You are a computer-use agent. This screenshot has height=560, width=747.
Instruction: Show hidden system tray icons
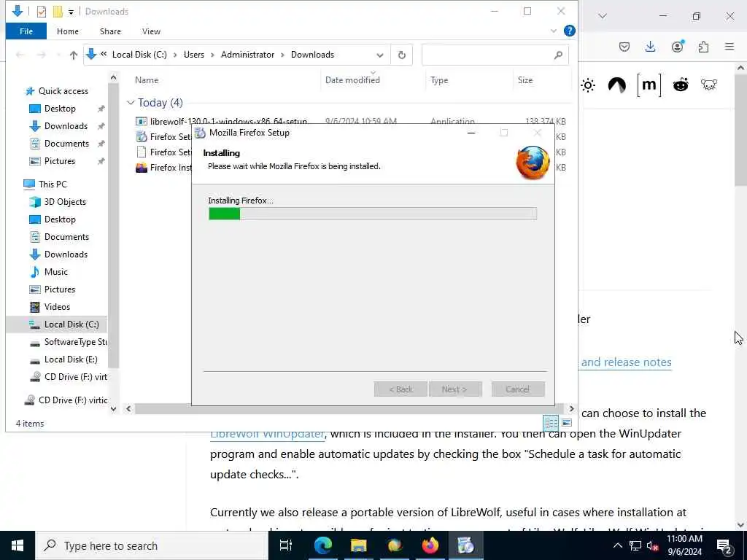[617, 545]
